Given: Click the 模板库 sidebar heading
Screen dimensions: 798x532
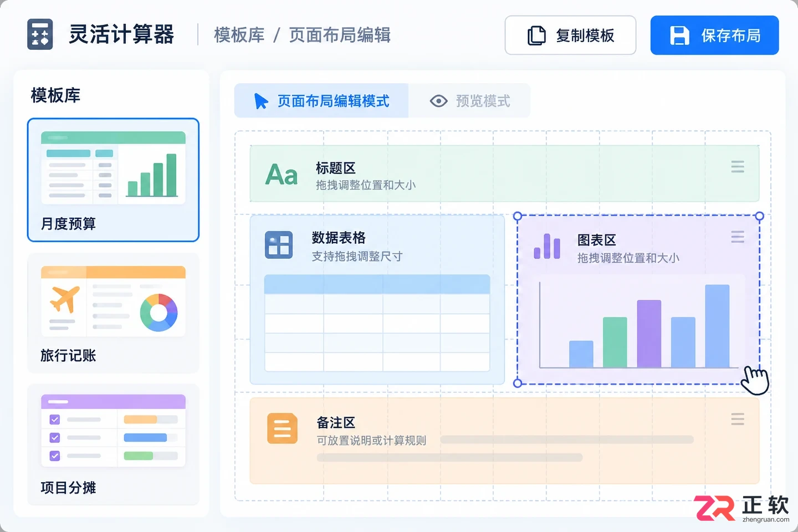Looking at the screenshot, I should [x=55, y=95].
